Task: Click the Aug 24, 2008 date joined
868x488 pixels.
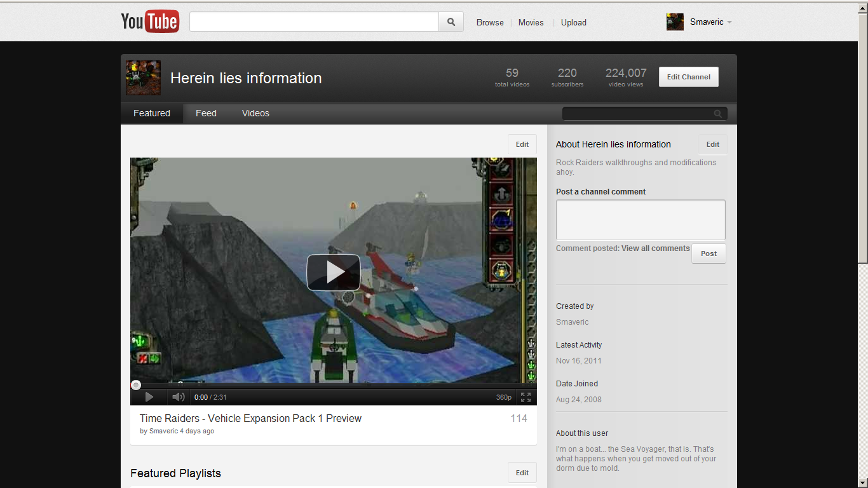Action: click(x=579, y=400)
